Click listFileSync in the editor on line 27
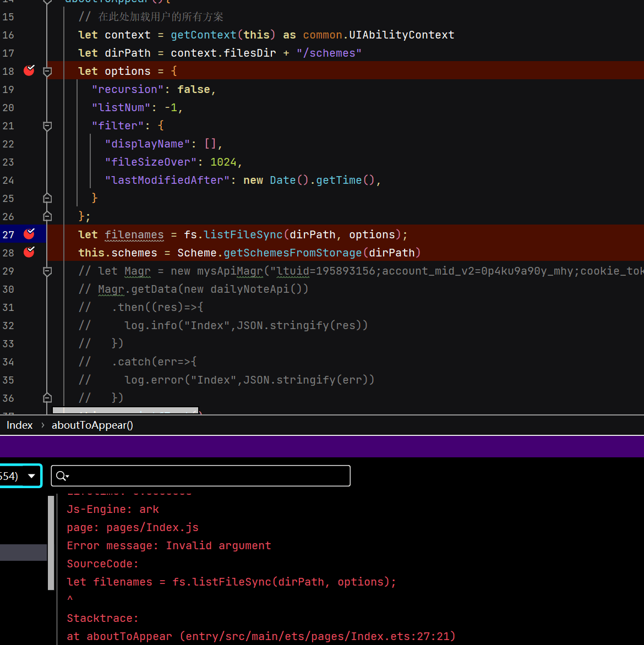 (243, 234)
